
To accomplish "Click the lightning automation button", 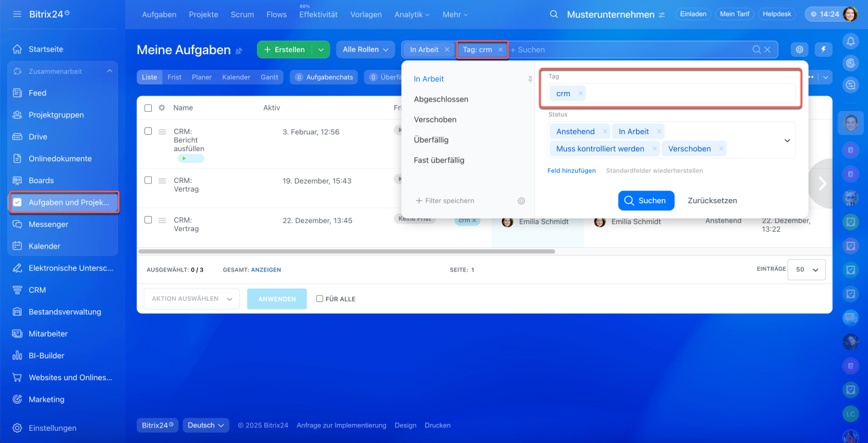I will click(824, 49).
